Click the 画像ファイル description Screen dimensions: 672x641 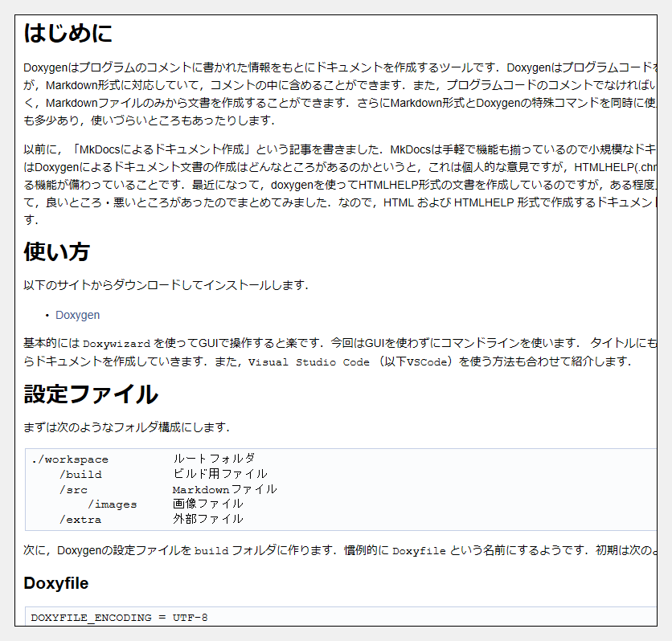pos(208,504)
